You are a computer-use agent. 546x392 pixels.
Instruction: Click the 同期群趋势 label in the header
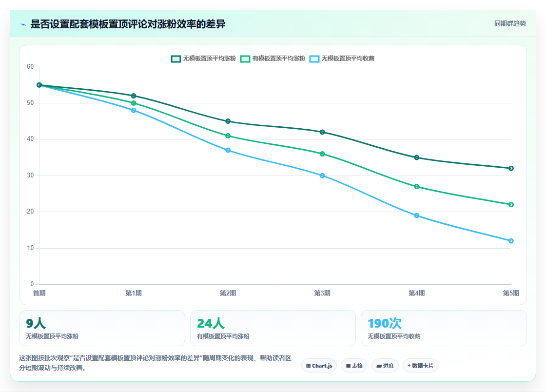pos(510,24)
